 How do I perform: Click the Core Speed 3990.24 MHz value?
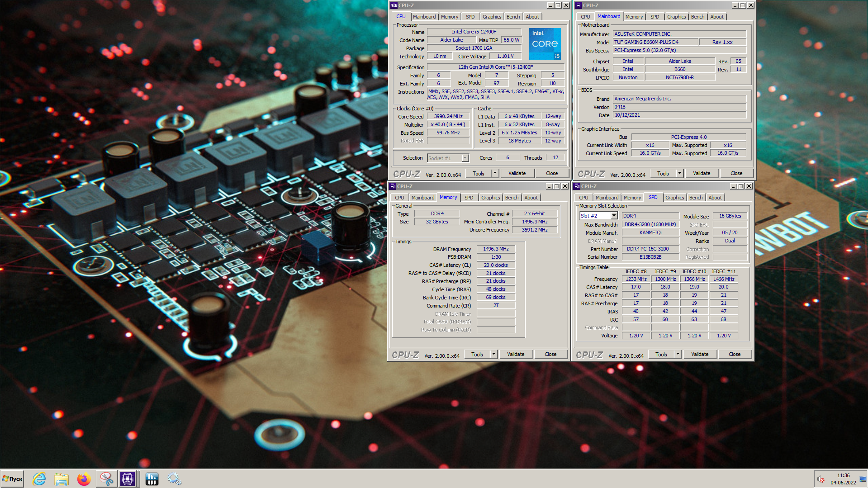click(448, 116)
